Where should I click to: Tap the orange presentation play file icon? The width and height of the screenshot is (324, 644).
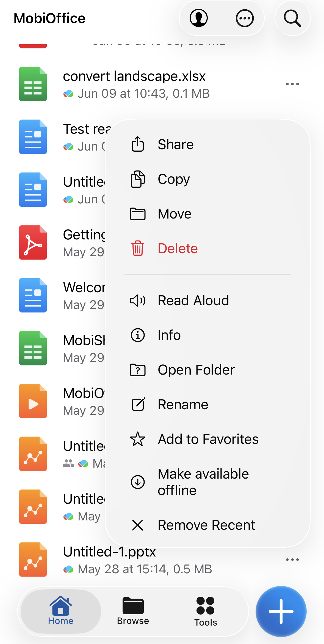tap(33, 401)
